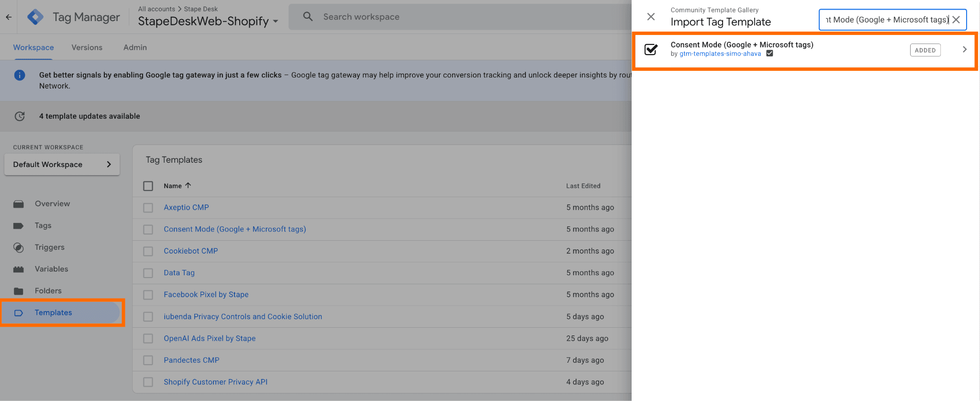Click the Triggers sidebar icon
Screen dimensions: 980x401
[19, 247]
